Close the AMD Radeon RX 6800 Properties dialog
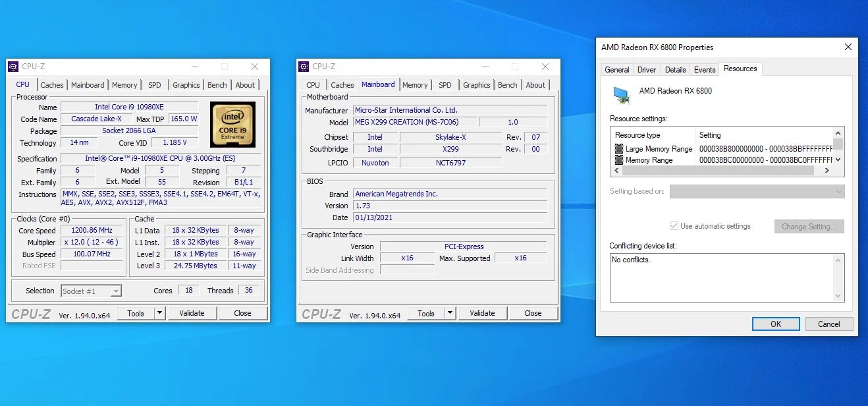 click(848, 47)
